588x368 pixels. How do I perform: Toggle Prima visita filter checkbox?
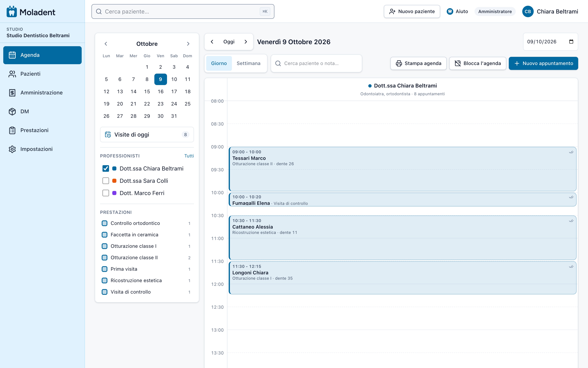coord(105,269)
